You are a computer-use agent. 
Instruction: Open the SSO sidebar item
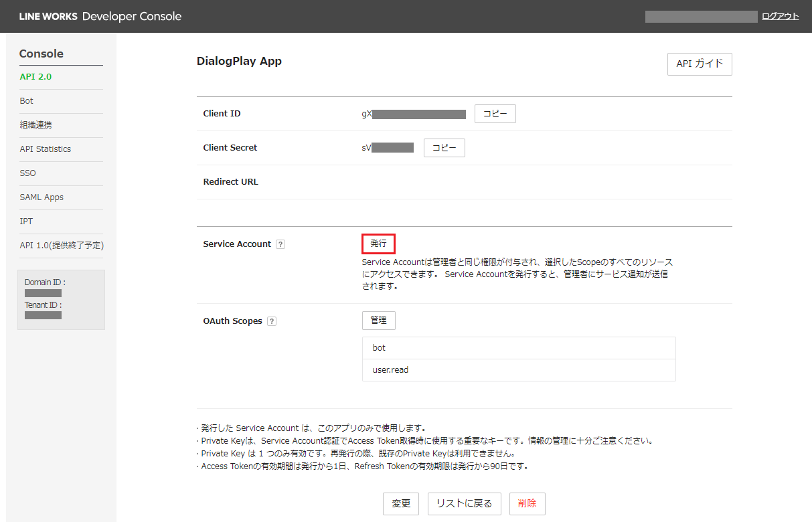coord(28,173)
